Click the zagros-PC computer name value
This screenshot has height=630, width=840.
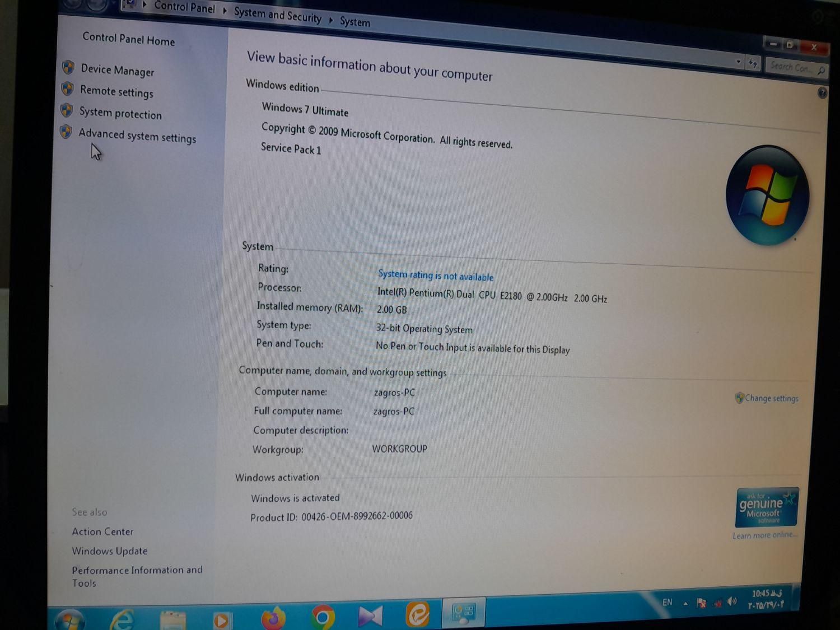[394, 393]
